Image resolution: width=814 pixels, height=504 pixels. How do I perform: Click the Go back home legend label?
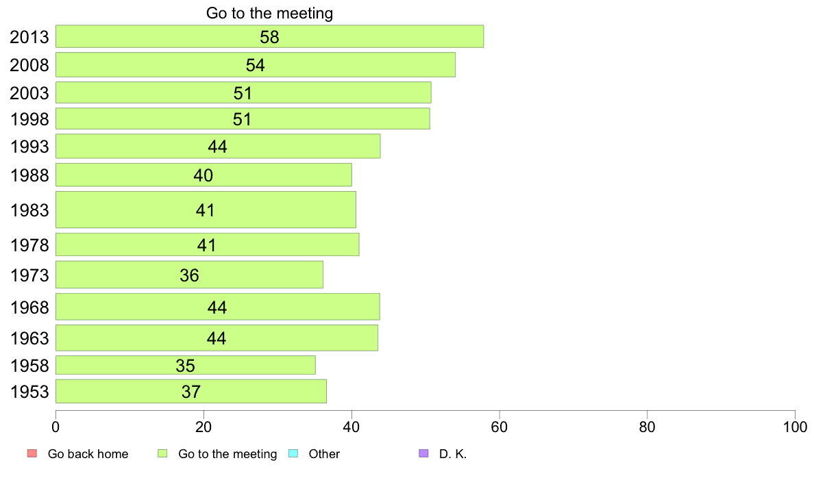(x=88, y=453)
